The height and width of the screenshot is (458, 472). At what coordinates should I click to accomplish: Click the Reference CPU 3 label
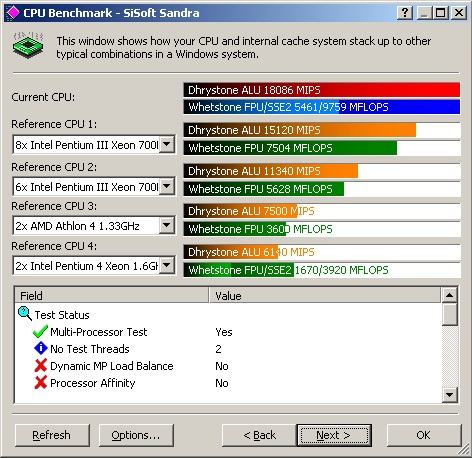click(x=54, y=206)
